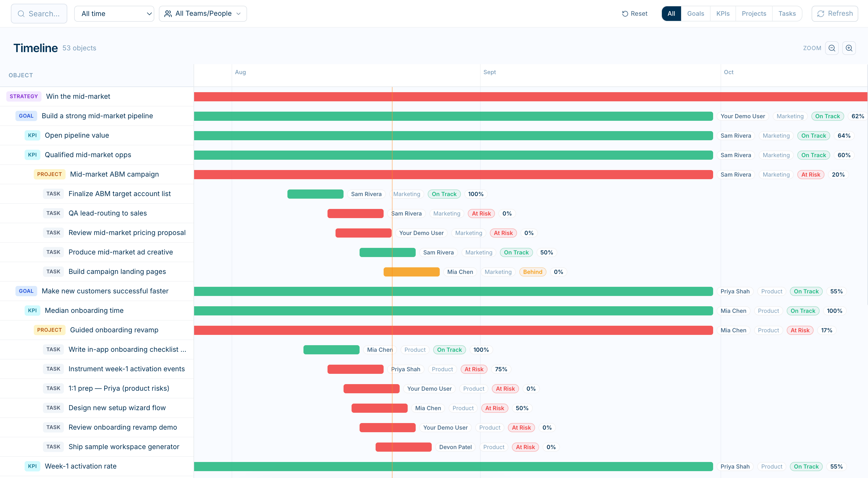
Task: Click the Aug month header label
Action: click(240, 72)
